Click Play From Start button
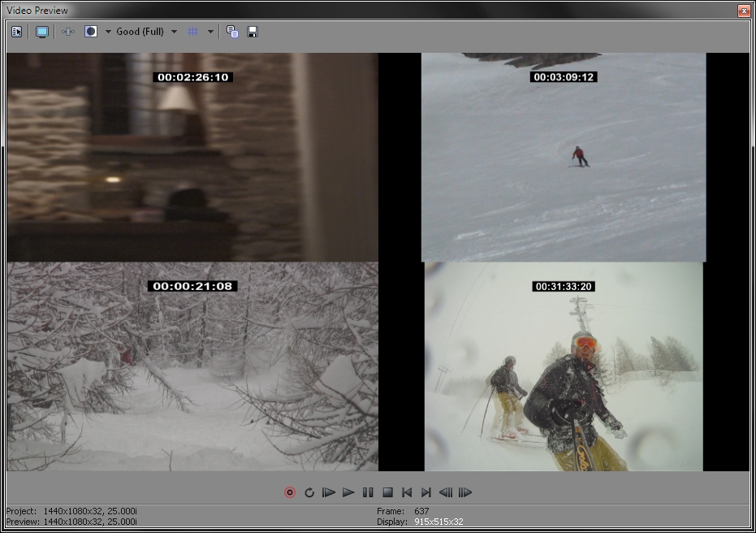The image size is (756, 533). 329,492
